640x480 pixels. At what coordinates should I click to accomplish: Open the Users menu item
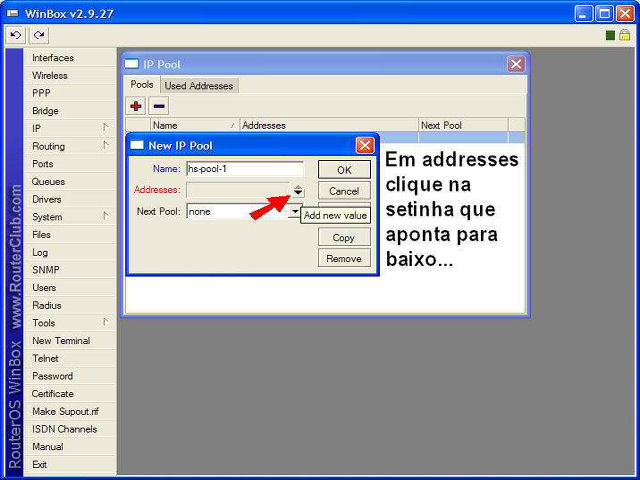(x=70, y=288)
